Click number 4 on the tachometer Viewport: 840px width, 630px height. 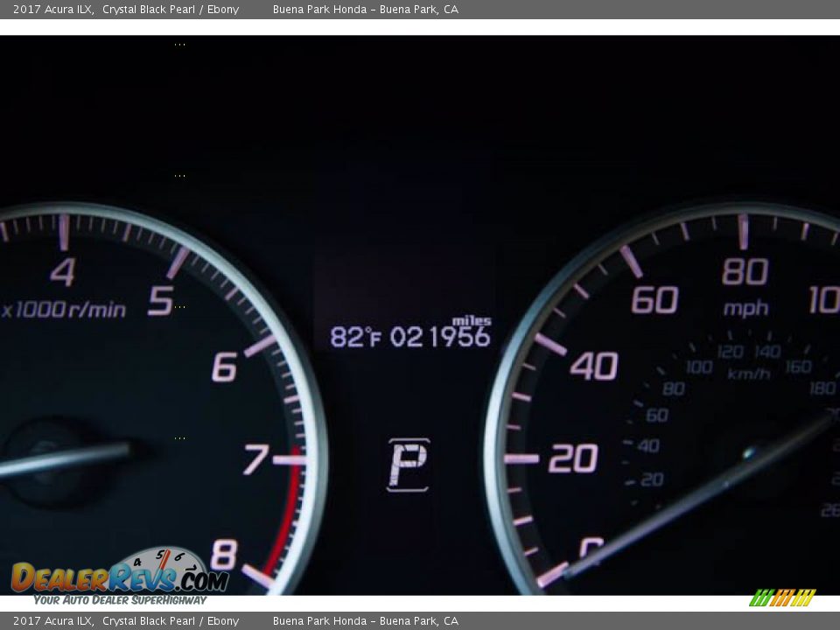[x=62, y=272]
